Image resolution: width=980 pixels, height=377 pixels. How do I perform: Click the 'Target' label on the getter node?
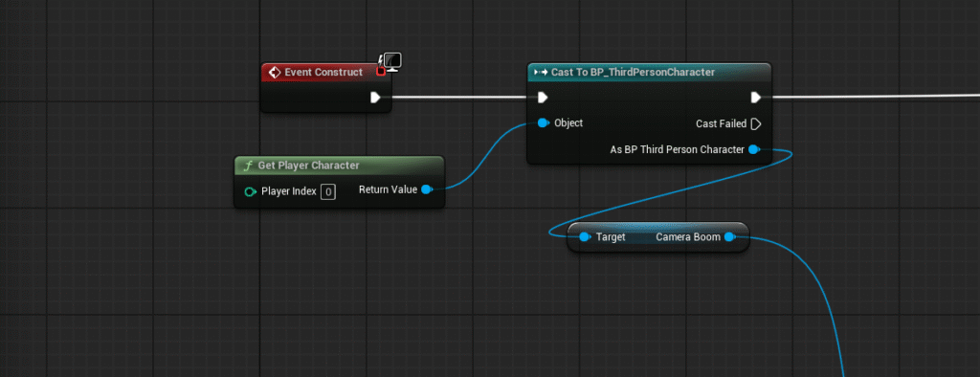(611, 237)
